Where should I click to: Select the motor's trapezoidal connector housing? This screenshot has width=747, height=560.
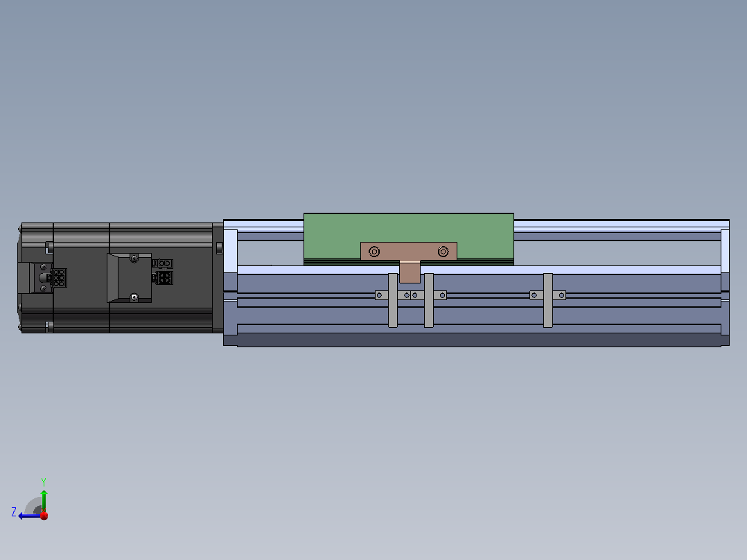pos(129,278)
